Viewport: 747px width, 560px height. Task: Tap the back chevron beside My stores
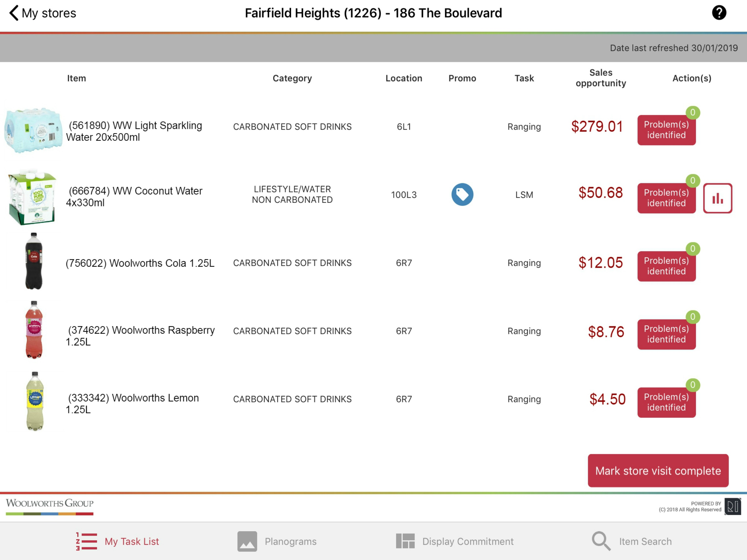click(x=13, y=13)
